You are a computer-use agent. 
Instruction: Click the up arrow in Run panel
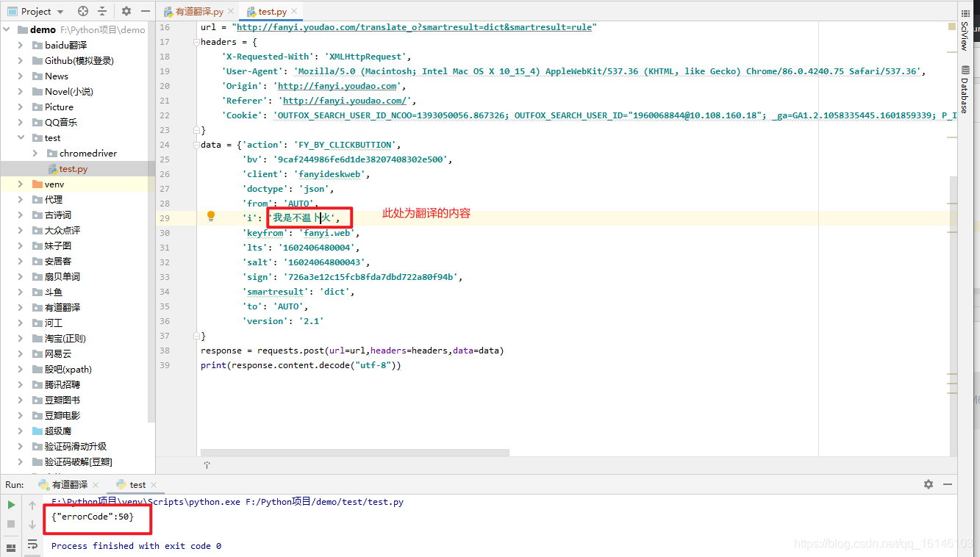(32, 505)
